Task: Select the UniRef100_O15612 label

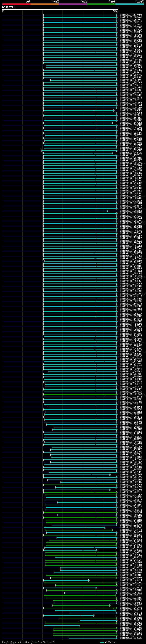Action: coord(131,635)
